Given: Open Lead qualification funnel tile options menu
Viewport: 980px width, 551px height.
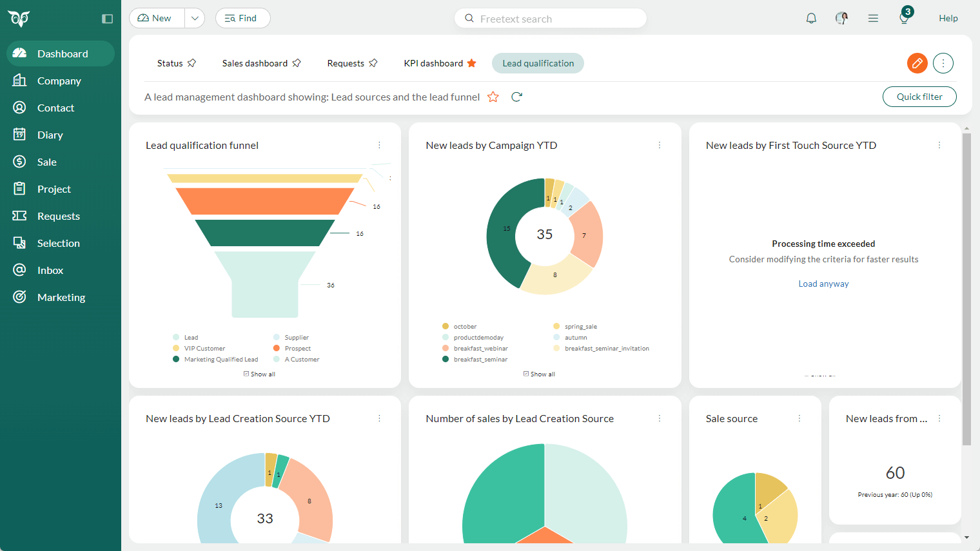Looking at the screenshot, I should click(379, 145).
